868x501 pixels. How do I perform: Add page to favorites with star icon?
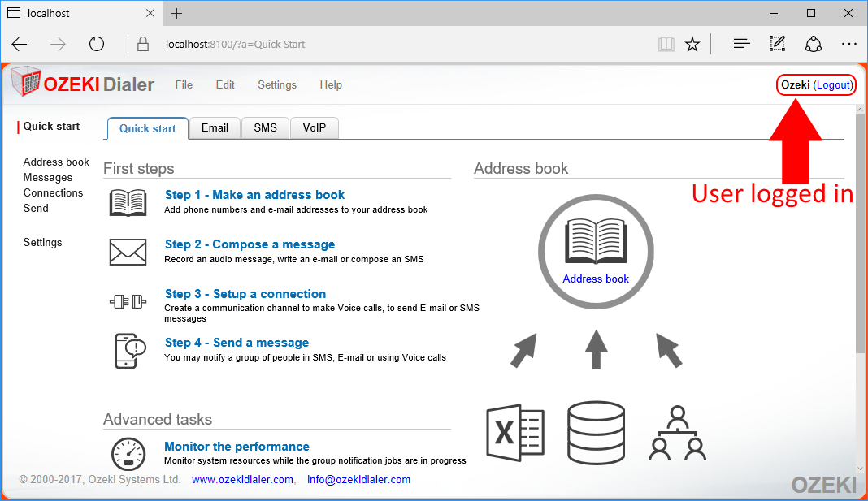tap(692, 44)
